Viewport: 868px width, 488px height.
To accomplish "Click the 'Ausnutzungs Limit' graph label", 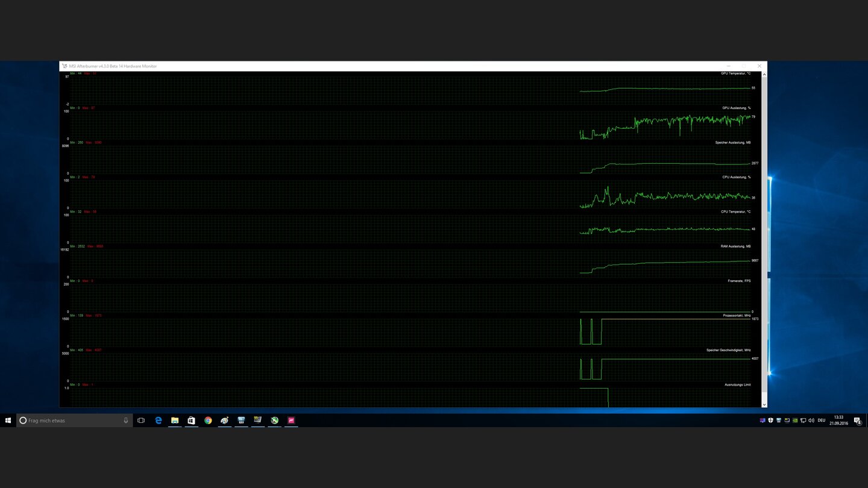I will [x=737, y=384].
